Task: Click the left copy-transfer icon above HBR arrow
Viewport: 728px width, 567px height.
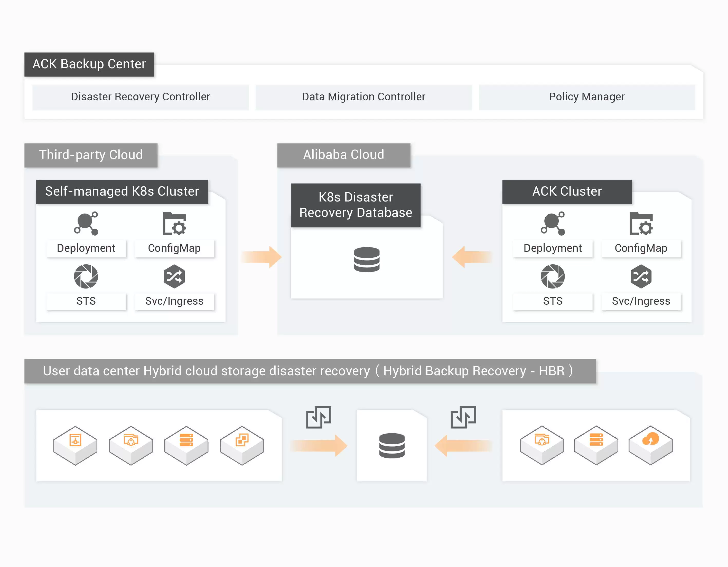Action: pos(319,417)
